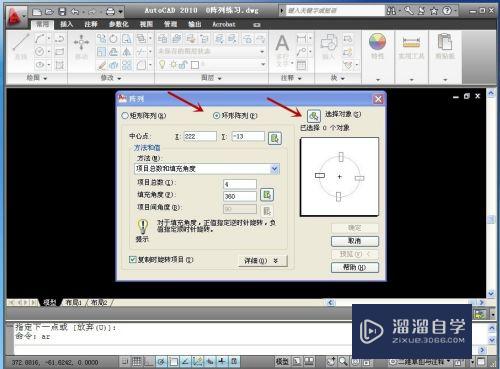Select the Array tool in Modify panel
The image size is (500, 369).
(x=126, y=65)
